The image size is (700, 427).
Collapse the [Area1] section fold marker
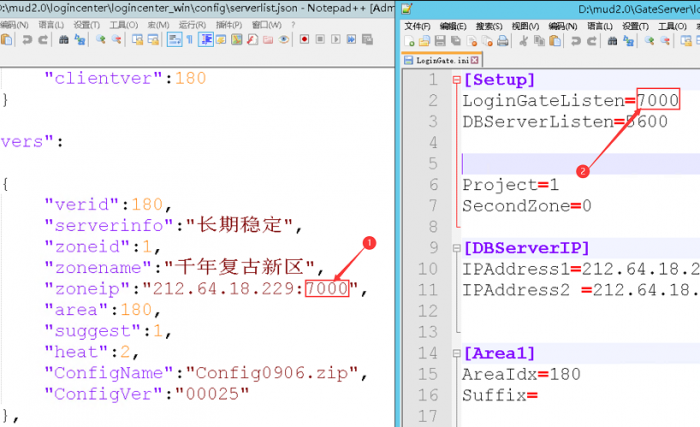pos(456,353)
